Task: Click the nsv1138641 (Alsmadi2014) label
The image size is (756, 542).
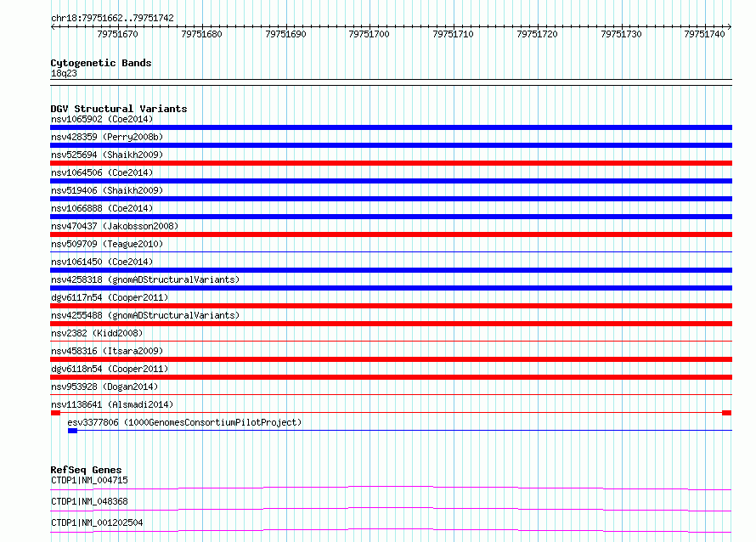Action: tap(112, 404)
